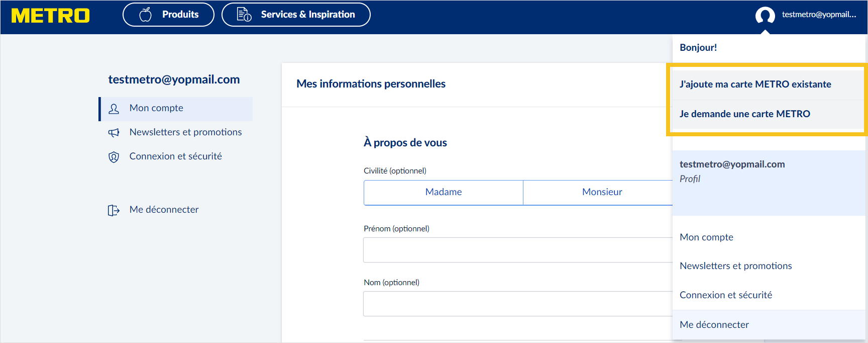Click the 'Mes informations personnelles' heading

tap(371, 84)
